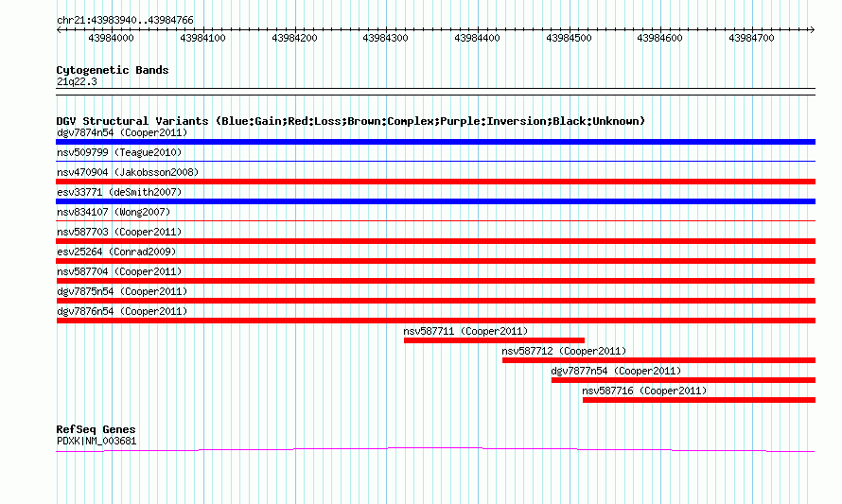
Task: Select the nsv834107 (Wong2007) label
Action: 114,212
